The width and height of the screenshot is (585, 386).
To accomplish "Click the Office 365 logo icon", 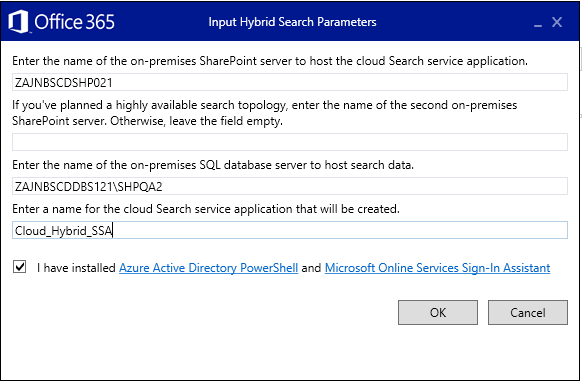I will 18,22.
